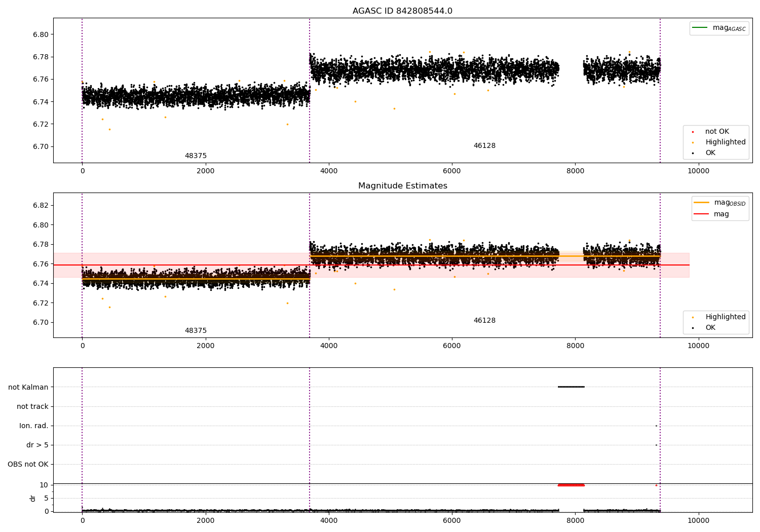
Task: Select the mag AGASC legend entry
Action: [x=719, y=28]
